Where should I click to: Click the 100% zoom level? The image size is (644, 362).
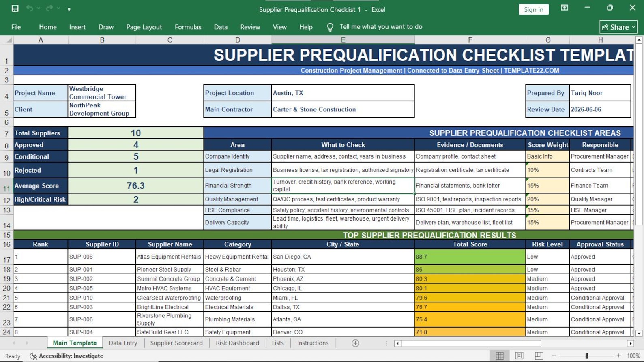tap(633, 356)
